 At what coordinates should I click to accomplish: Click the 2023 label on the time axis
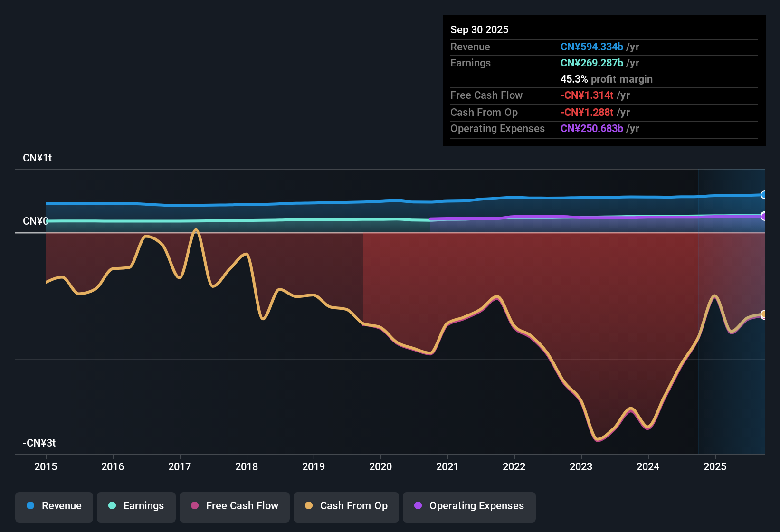pyautogui.click(x=580, y=467)
